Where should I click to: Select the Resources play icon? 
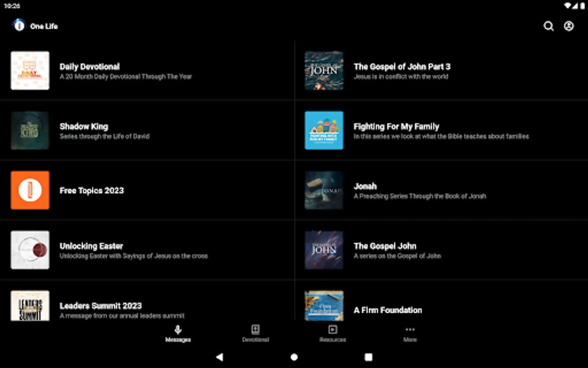332,330
